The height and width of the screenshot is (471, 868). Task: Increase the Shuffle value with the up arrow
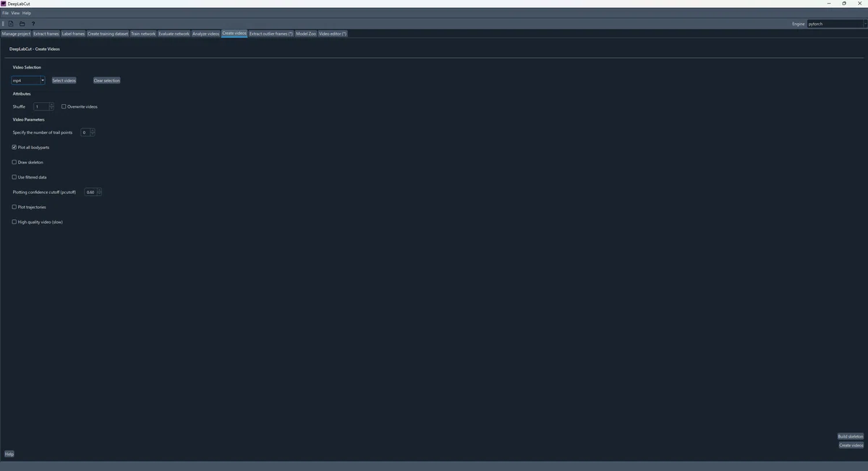click(x=51, y=105)
